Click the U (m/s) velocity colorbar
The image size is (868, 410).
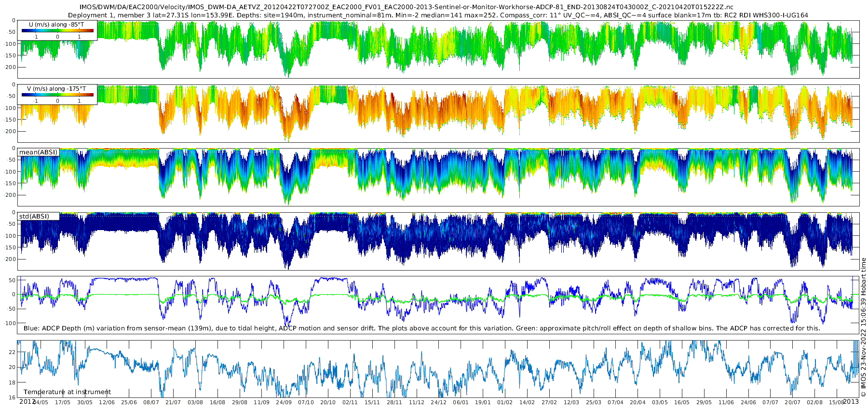57,30
